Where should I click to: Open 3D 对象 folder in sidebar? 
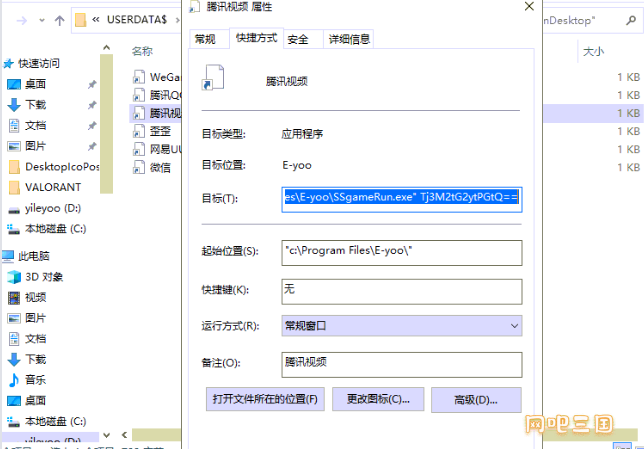[43, 276]
